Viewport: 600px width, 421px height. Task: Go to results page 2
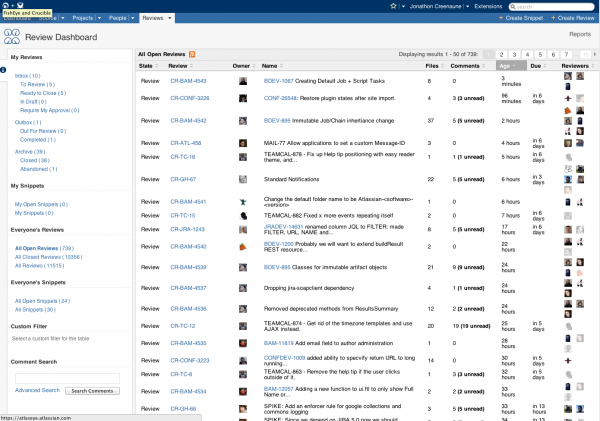501,54
